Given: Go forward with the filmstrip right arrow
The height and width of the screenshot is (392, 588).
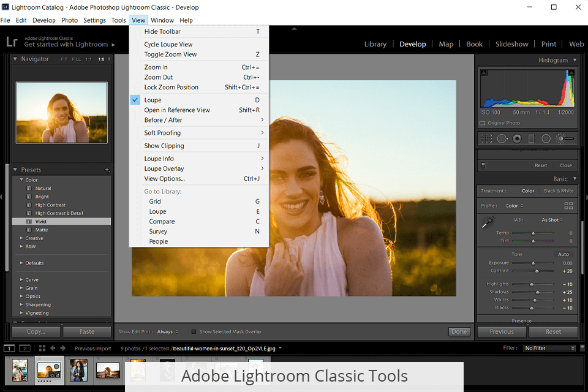Looking at the screenshot, I should tap(62, 348).
